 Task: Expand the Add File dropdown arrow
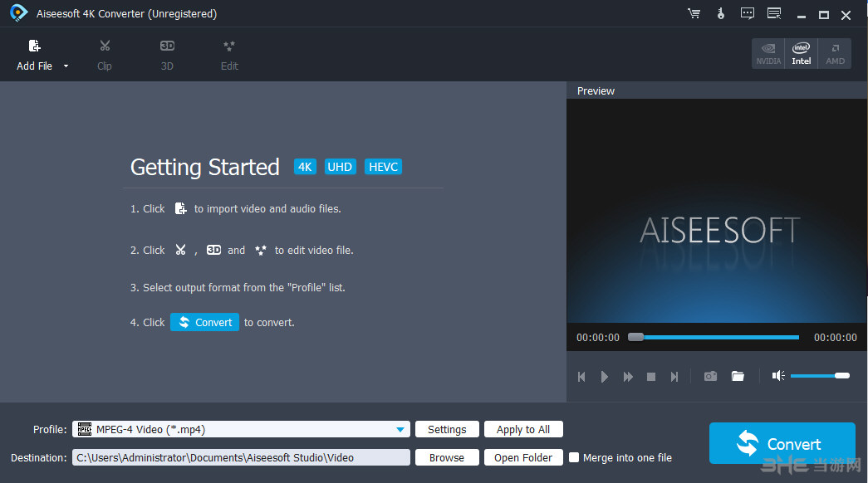coord(65,65)
